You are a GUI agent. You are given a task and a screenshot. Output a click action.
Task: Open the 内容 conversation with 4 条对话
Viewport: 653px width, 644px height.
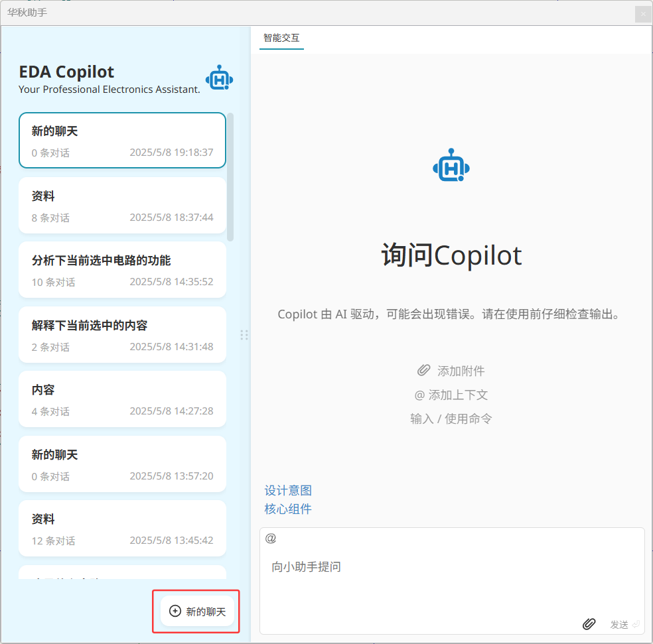coord(122,399)
